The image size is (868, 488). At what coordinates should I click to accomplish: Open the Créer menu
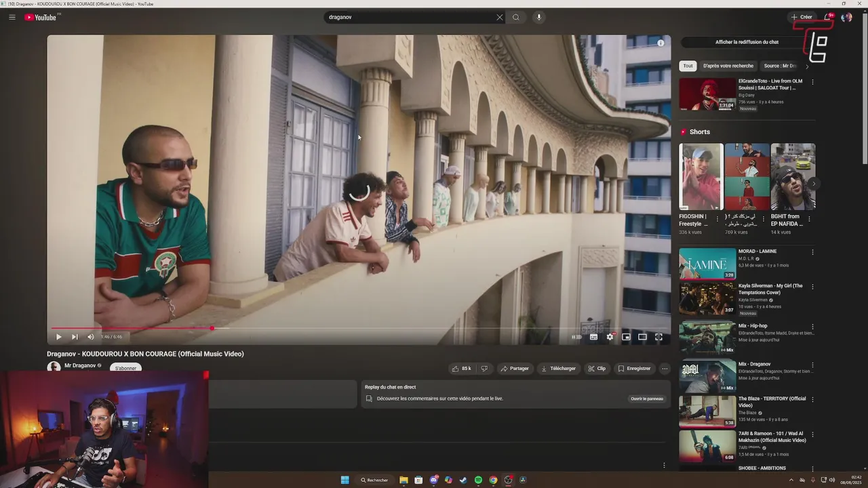(x=802, y=17)
